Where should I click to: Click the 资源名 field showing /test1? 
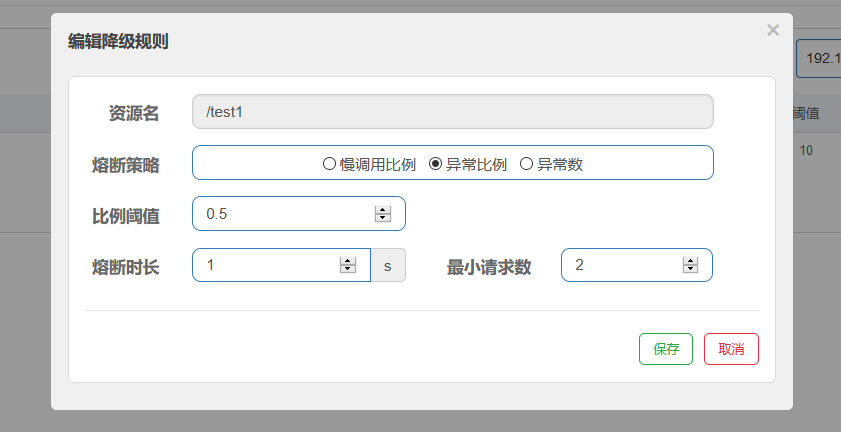pyautogui.click(x=452, y=112)
